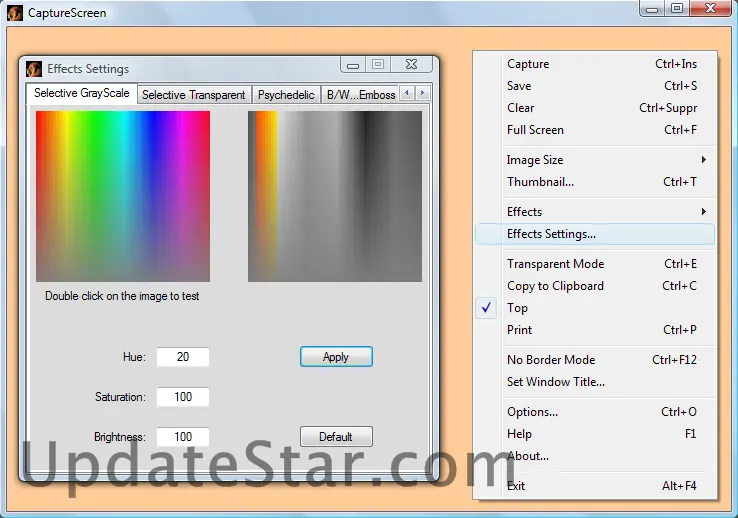Viewport: 738px width, 518px height.
Task: Open Options... from the menu
Action: [x=595, y=412]
